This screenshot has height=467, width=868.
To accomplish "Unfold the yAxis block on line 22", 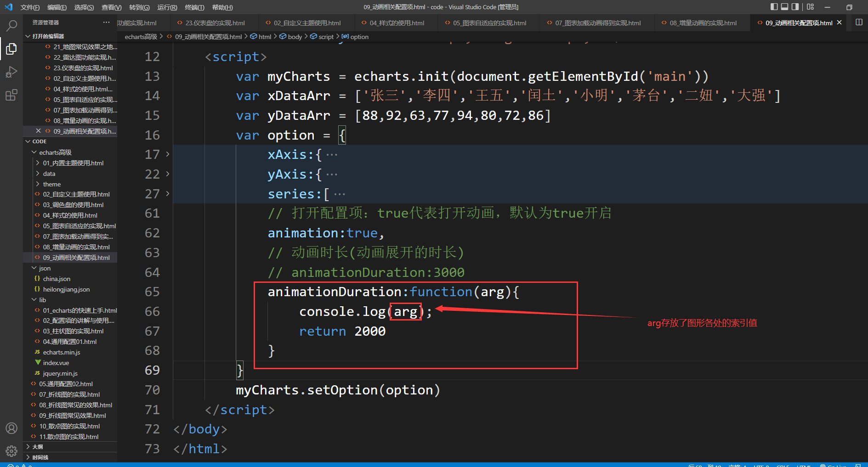I will coord(168,174).
